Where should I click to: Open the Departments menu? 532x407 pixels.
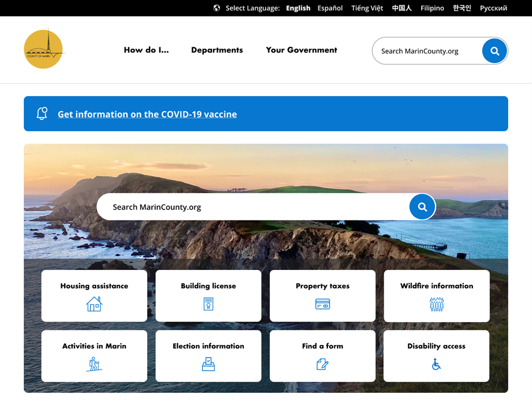(x=217, y=50)
